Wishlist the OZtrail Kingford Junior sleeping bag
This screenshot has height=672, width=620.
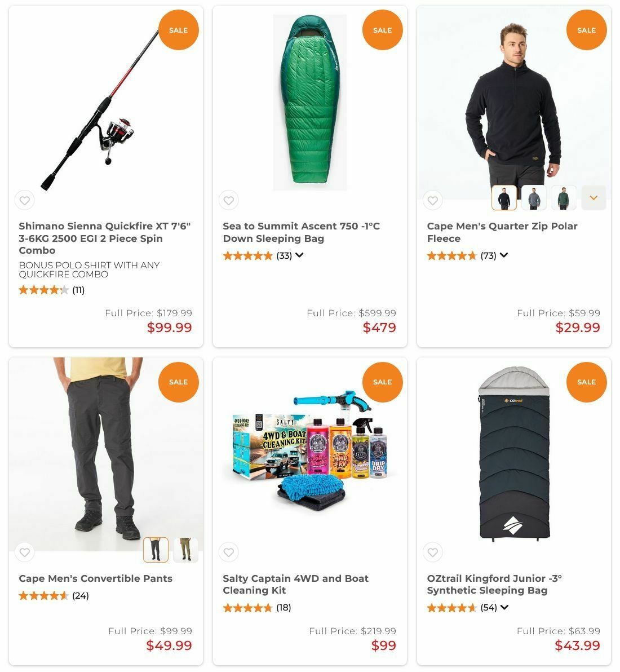[x=433, y=552]
